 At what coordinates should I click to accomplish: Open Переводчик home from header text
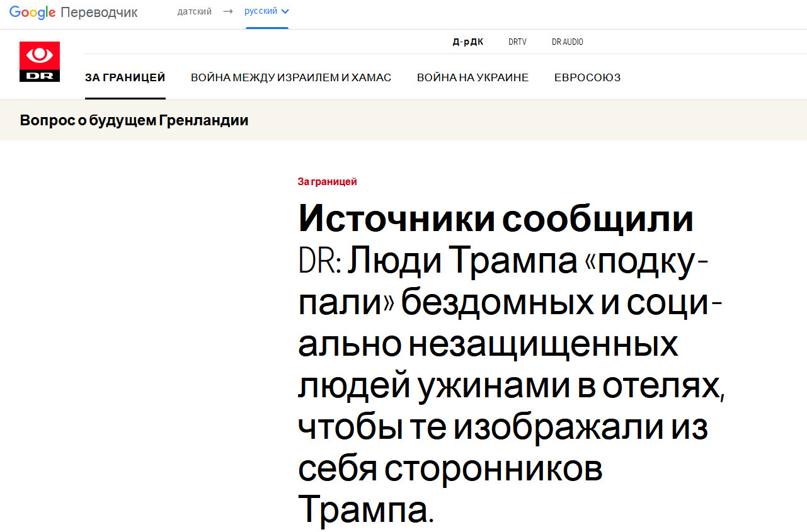coord(99,13)
